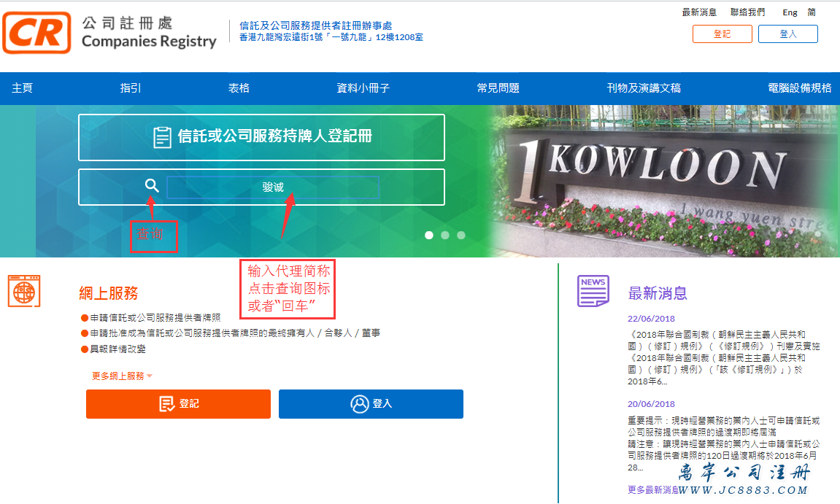Screen dimensions: 840x504
Task: Open 信託或公司服務持牌人登記冊 banner
Action: [x=261, y=137]
